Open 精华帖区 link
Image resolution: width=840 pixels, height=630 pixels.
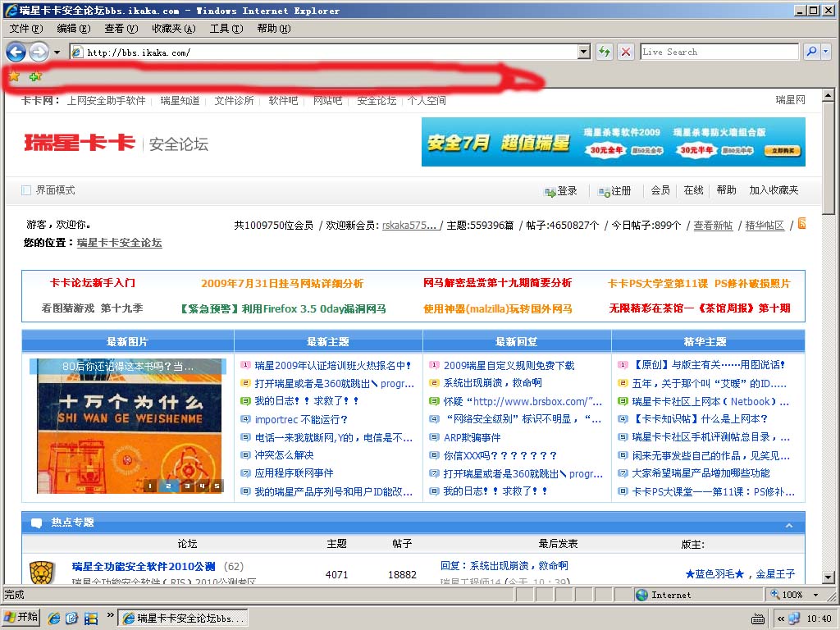(765, 226)
